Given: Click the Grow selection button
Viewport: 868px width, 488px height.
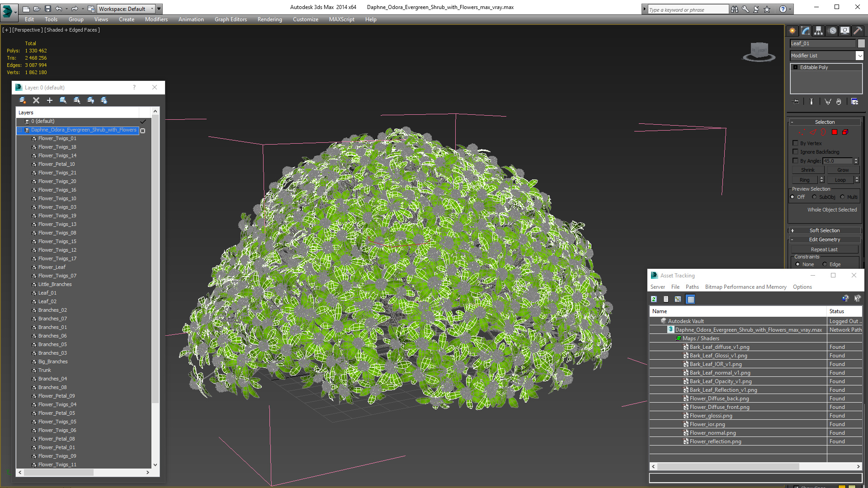Looking at the screenshot, I should (x=843, y=170).
